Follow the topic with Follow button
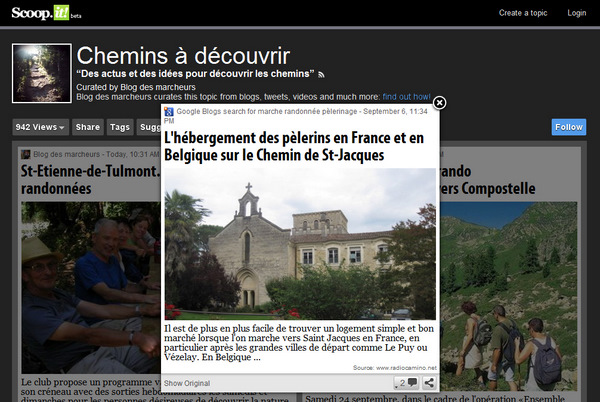The image size is (600, 402). pyautogui.click(x=569, y=127)
